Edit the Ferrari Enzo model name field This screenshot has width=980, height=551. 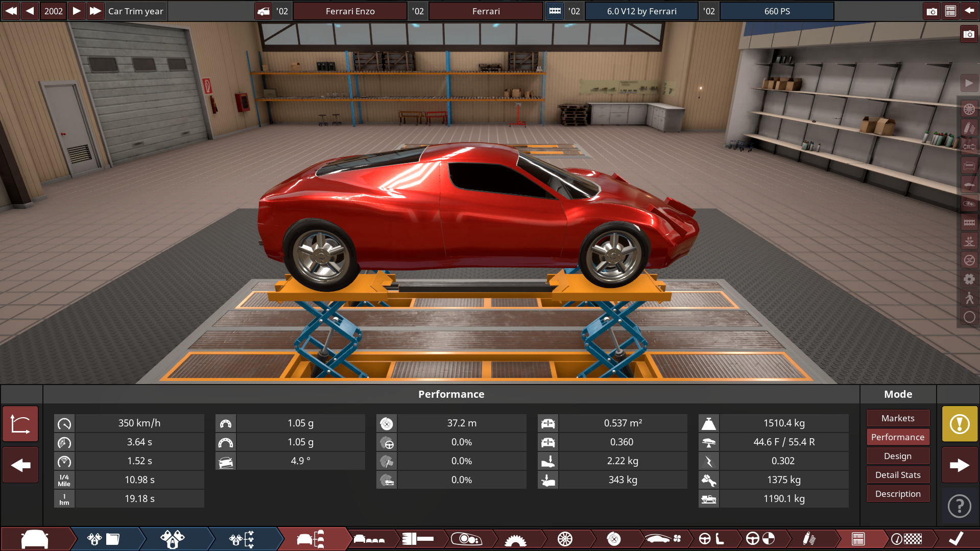[x=350, y=11]
